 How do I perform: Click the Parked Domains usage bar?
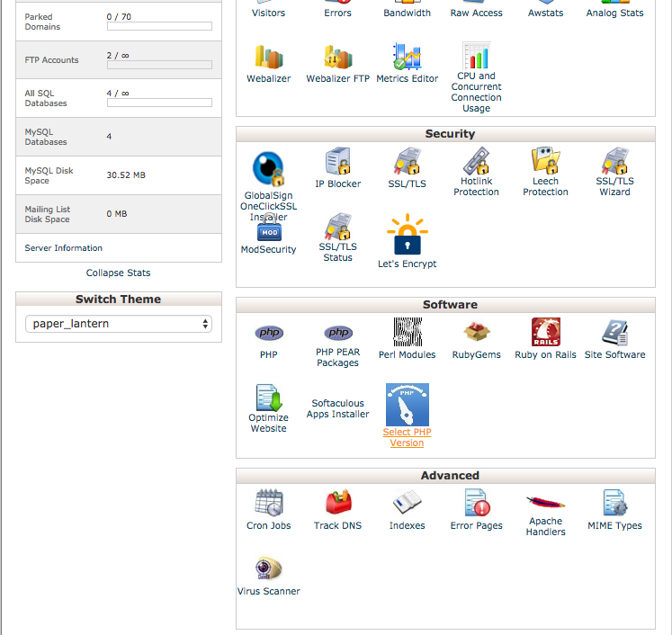tap(159, 27)
